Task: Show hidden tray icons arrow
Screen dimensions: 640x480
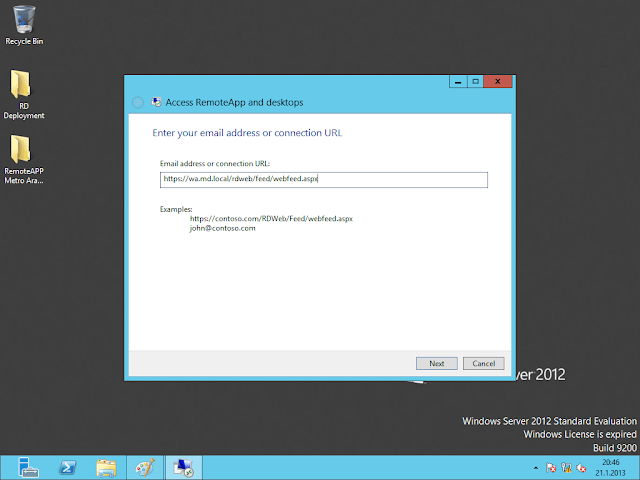Action: click(538, 467)
